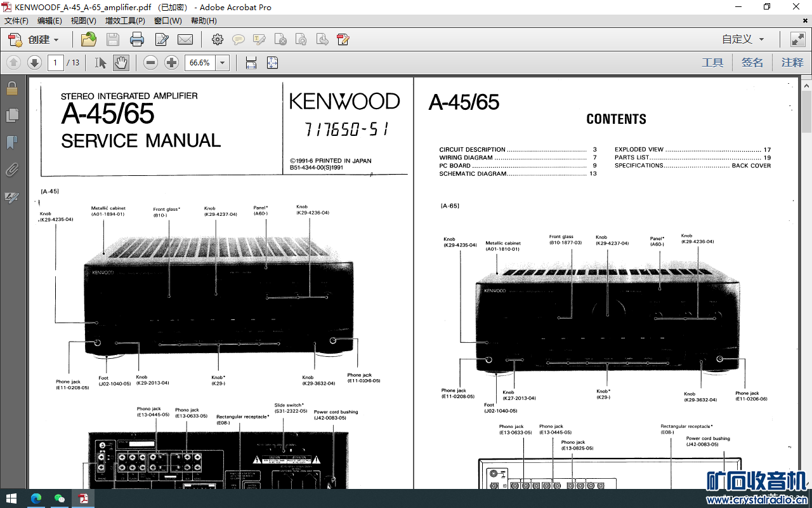Click the rotate page icon
The image size is (812, 508).
(301, 39)
